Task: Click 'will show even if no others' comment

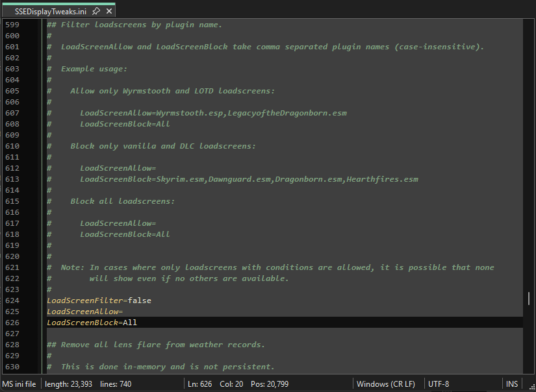Action: coord(189,278)
